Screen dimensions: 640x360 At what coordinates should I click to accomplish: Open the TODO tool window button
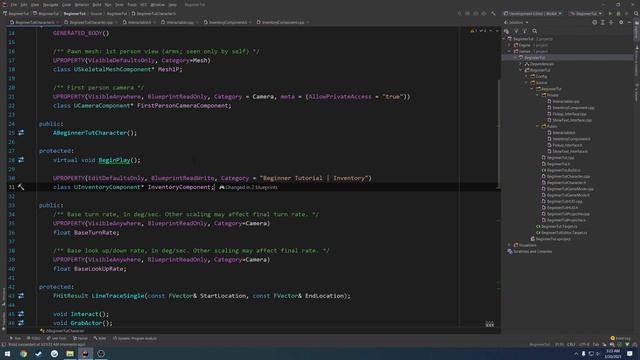[x=33, y=338]
